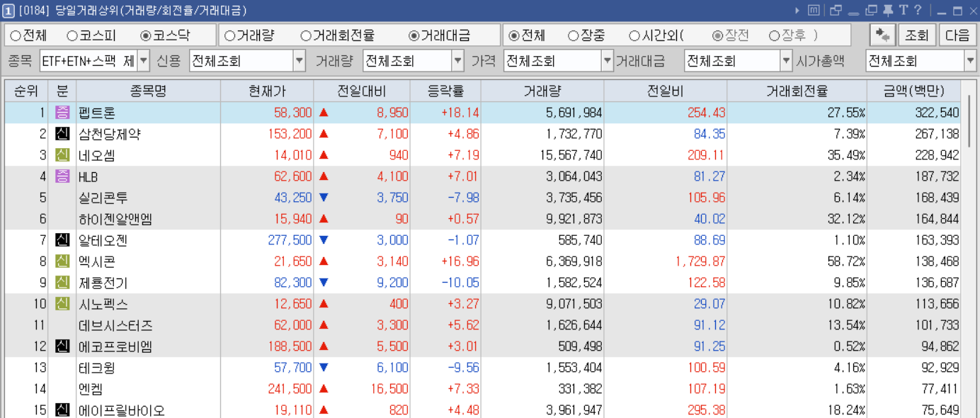Click the blue down-arrow on 테크윙 row

pyautogui.click(x=324, y=368)
